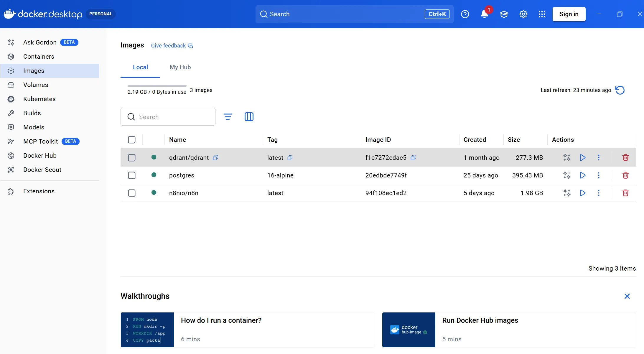Open the apps grid menu
This screenshot has height=354, width=644.
(542, 14)
